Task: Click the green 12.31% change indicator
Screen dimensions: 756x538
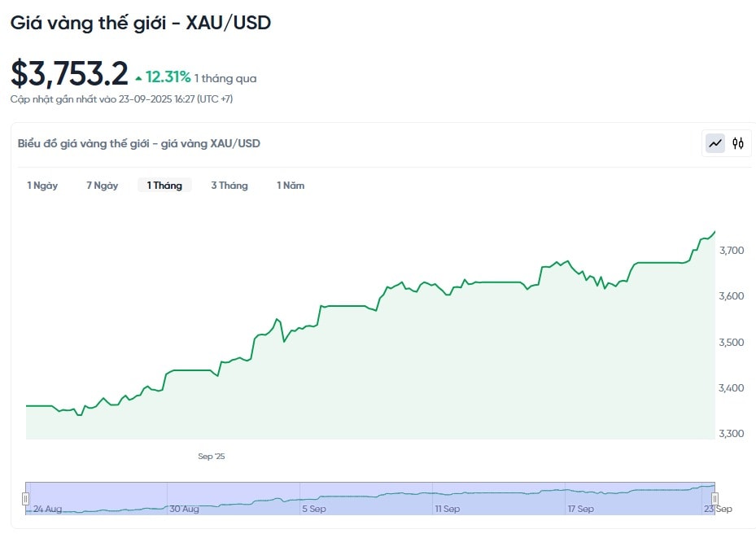Action: pos(163,77)
